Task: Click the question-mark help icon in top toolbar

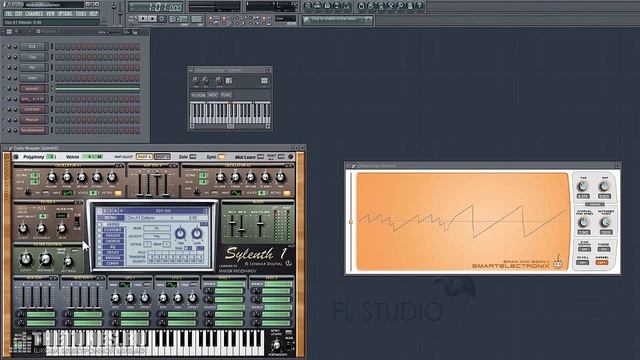Action: pyautogui.click(x=420, y=6)
